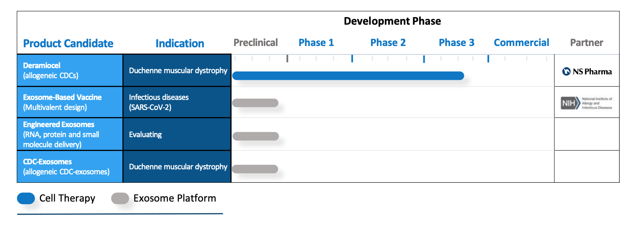
Task: Select the Indication column header
Action: pos(180,43)
